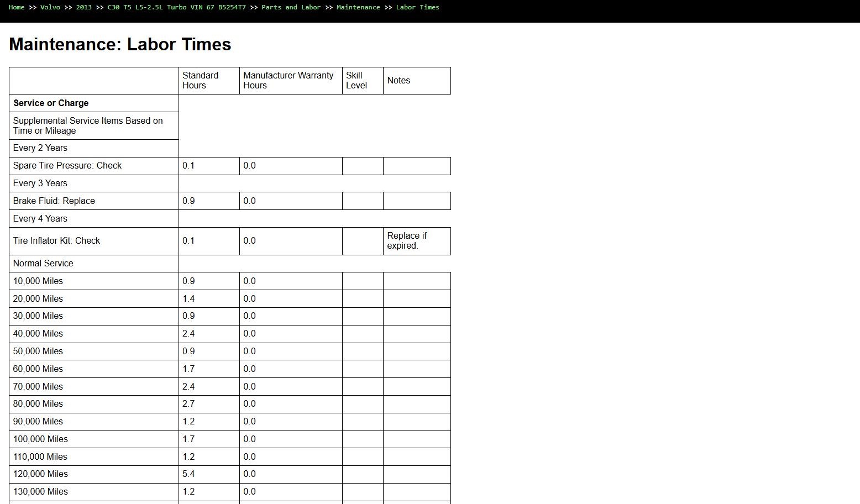The image size is (860, 504).
Task: Select the 60,000 Miles row label
Action: pyautogui.click(x=94, y=369)
